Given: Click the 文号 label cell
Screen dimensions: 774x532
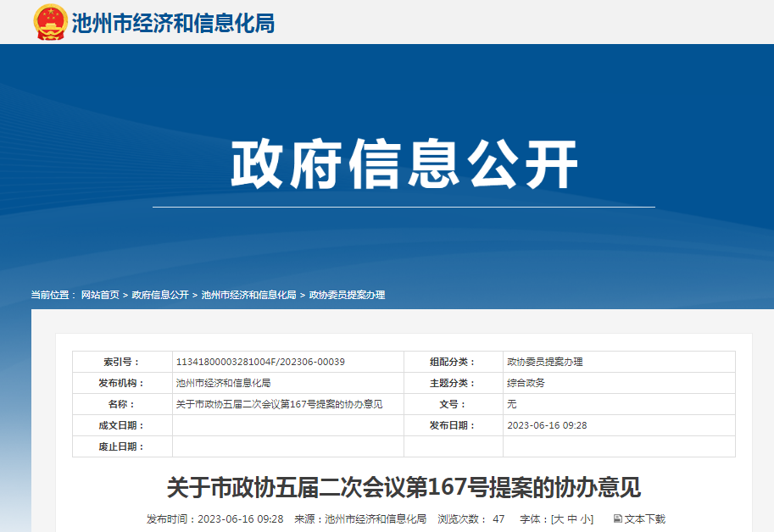Looking at the screenshot, I should point(454,404).
